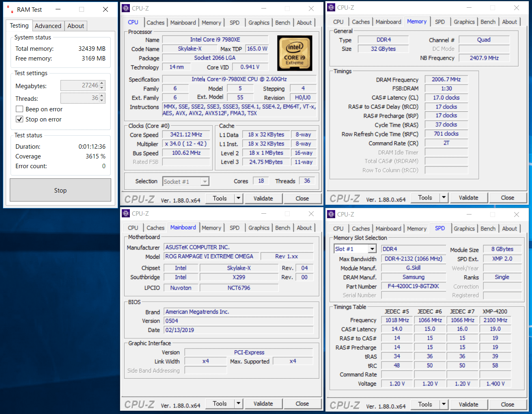
Task: Stop the running RAM test
Action: click(x=60, y=190)
